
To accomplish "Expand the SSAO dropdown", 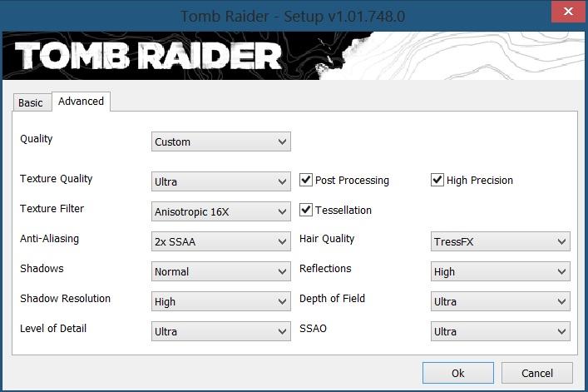I will tap(500, 331).
